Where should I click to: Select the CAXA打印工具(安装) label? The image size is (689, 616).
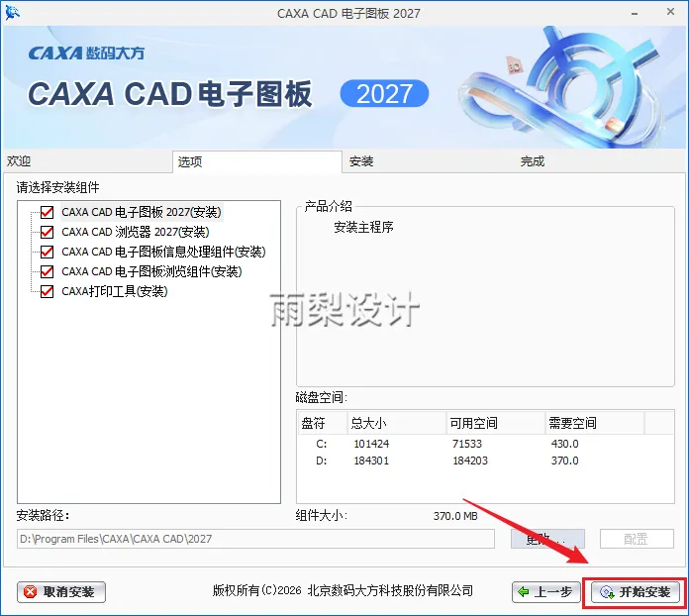pos(114,291)
